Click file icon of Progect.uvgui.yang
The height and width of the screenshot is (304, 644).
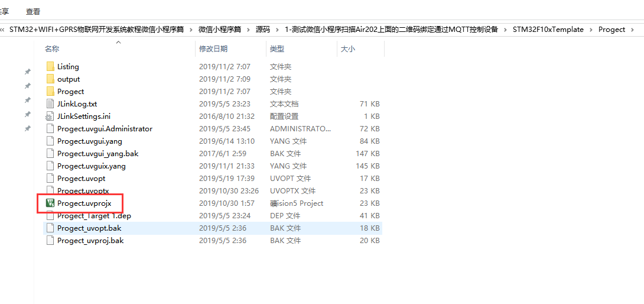pos(50,141)
